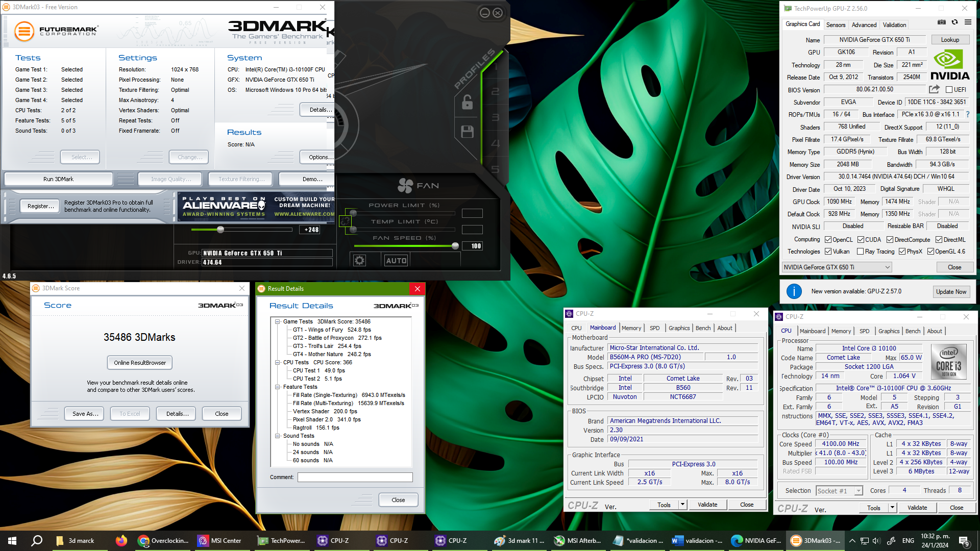Select Afterburner profile slot 3
Image resolution: width=980 pixels, height=551 pixels.
point(495,117)
